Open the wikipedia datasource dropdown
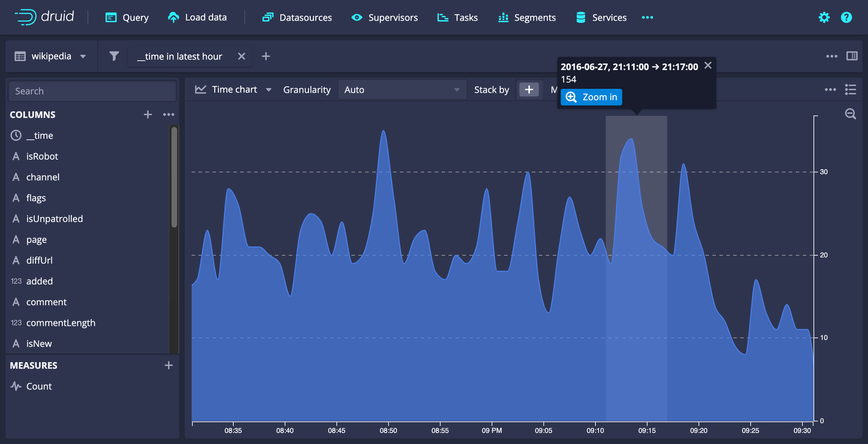Viewport: 868px width, 444px height. click(x=51, y=56)
